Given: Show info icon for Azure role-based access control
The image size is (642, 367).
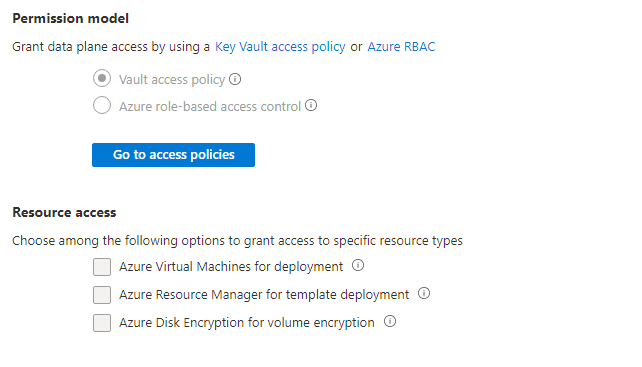Looking at the screenshot, I should 311,106.
